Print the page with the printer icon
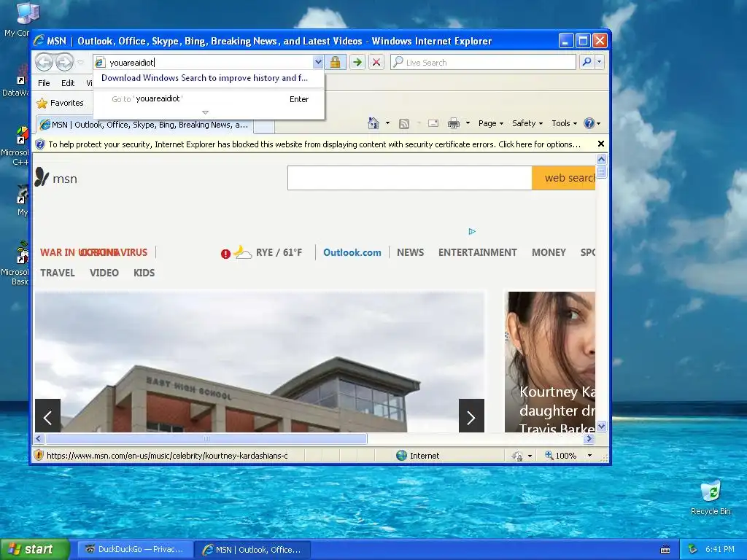The width and height of the screenshot is (747, 560). tap(454, 123)
